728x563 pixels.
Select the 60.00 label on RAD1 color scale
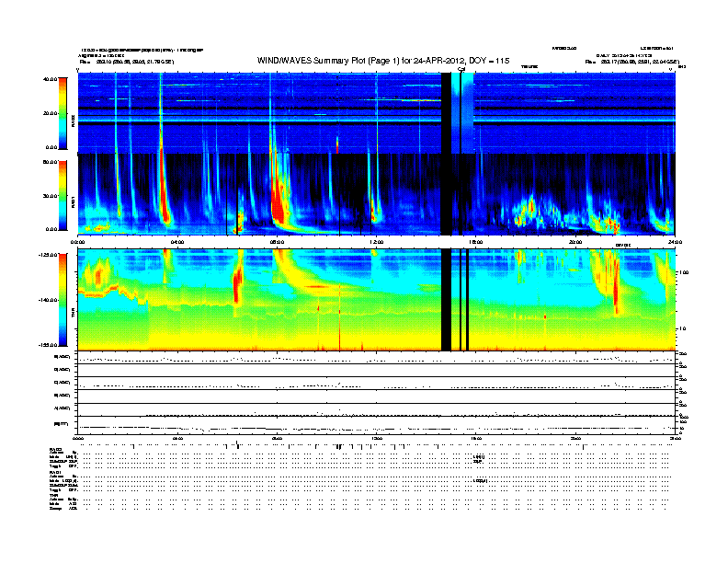[x=51, y=162]
